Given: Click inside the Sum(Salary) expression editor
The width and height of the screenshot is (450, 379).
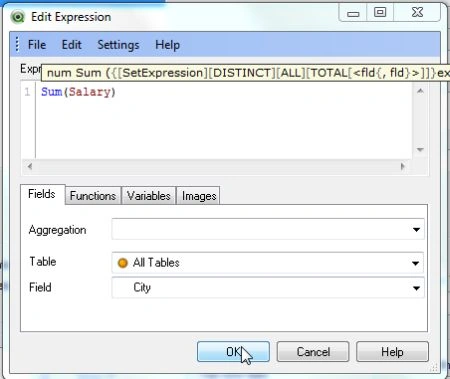Looking at the screenshot, I should coord(223,120).
